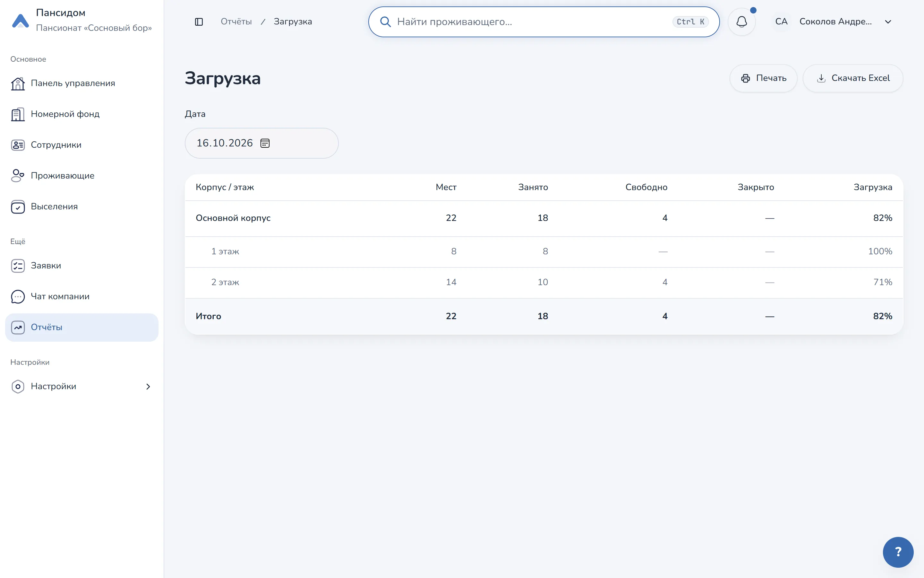Click the 1 этаж row label

(x=225, y=251)
